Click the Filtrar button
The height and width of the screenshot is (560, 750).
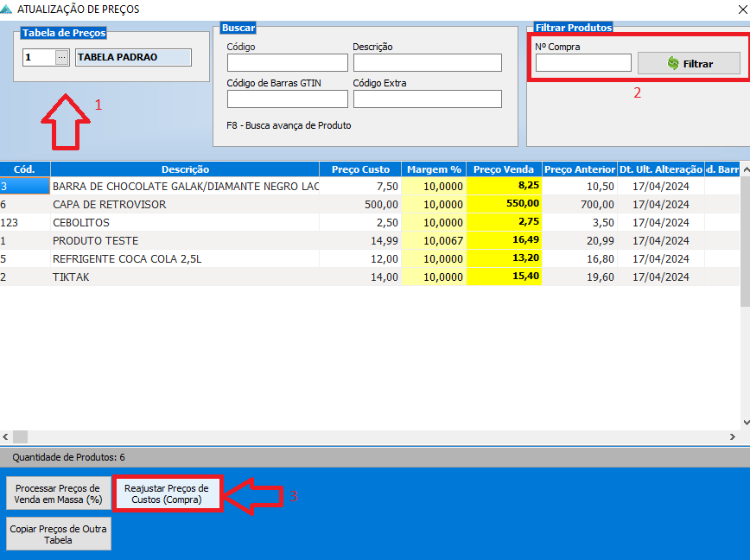point(689,63)
